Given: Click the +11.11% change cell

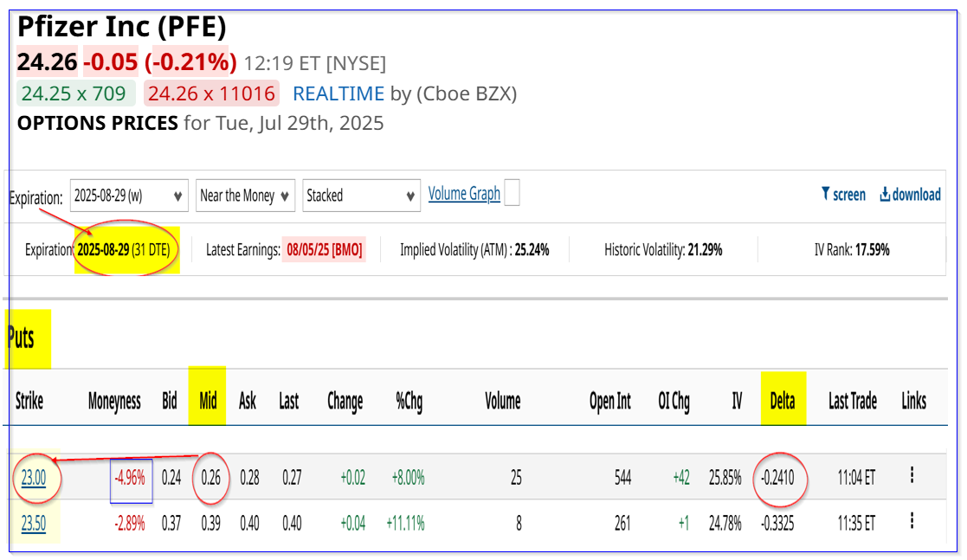Looking at the screenshot, I should (x=405, y=524).
